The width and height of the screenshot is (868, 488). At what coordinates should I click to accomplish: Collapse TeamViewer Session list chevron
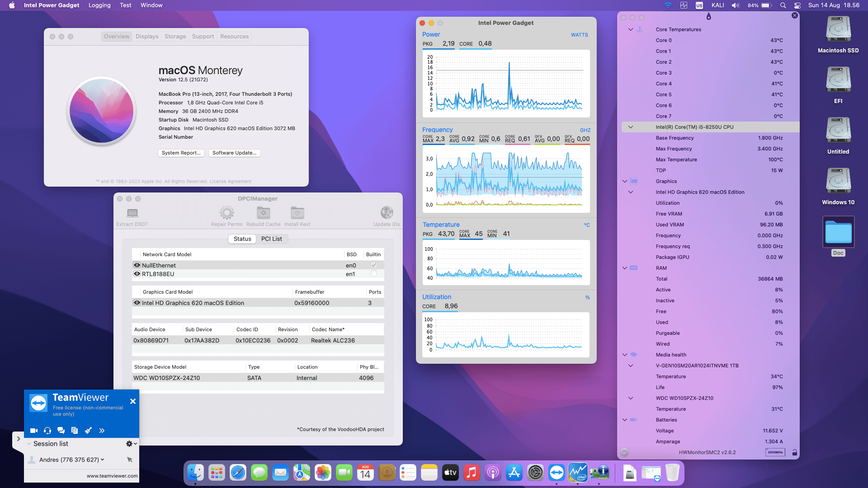click(29, 444)
